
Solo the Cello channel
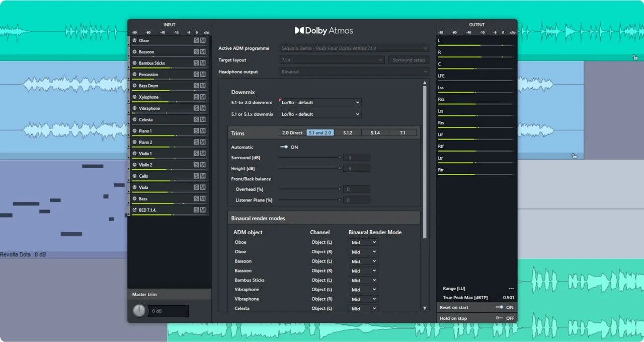(196, 176)
